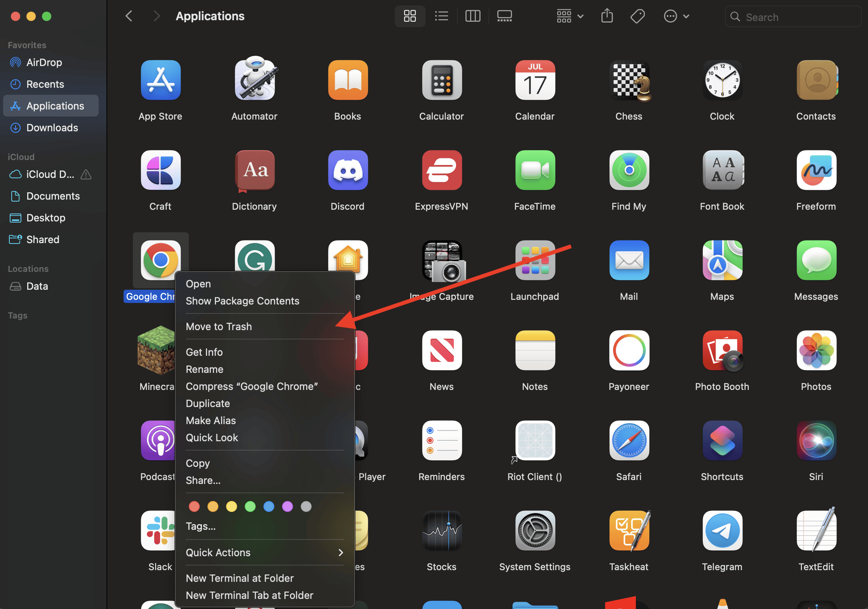Select the System Settings app icon
Viewport: 868px width, 609px height.
[x=535, y=531]
